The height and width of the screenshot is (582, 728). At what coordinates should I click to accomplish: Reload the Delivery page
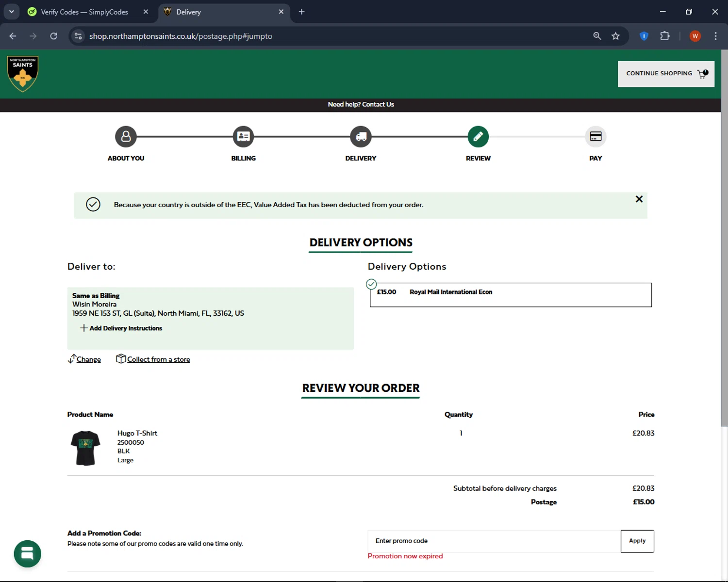point(54,36)
